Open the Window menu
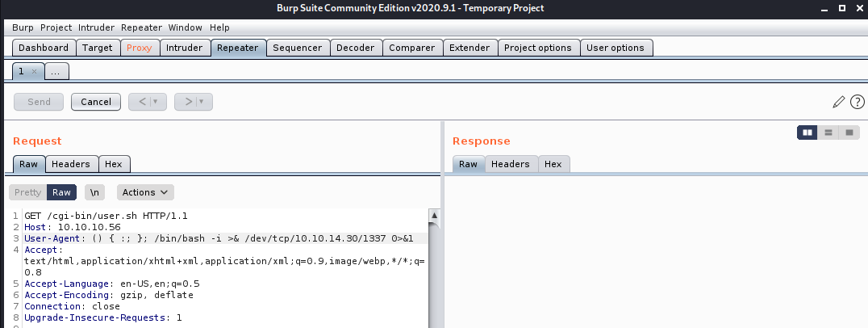The width and height of the screenshot is (868, 328). coord(185,27)
